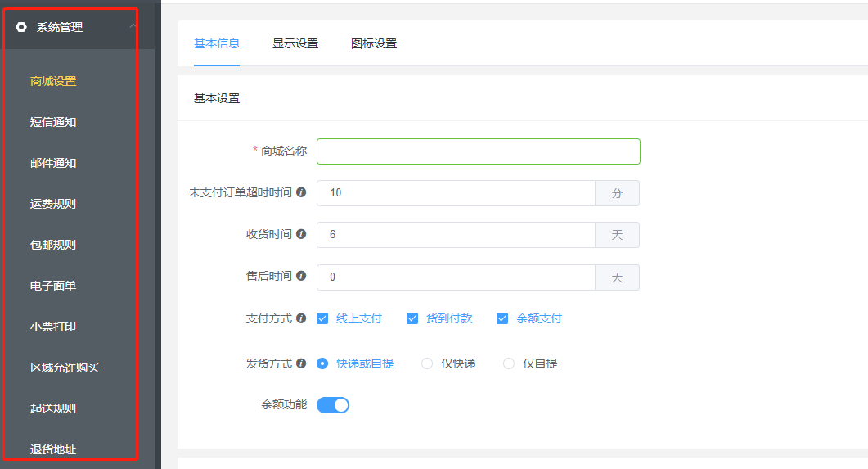Click info icon beside 未支付订单超时时间

coord(301,192)
